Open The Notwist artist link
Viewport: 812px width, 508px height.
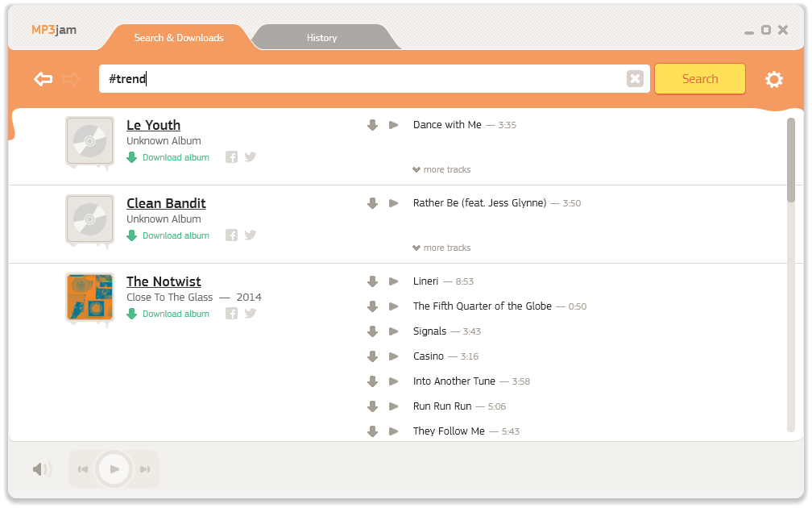coord(164,282)
